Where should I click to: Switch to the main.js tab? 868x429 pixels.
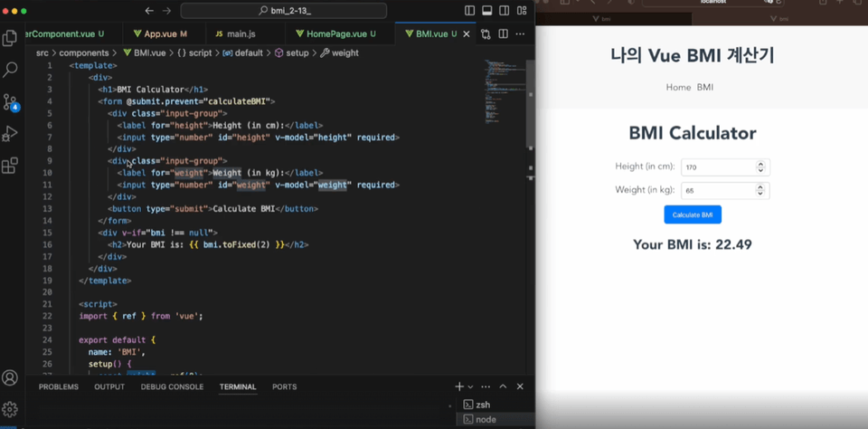pyautogui.click(x=245, y=33)
